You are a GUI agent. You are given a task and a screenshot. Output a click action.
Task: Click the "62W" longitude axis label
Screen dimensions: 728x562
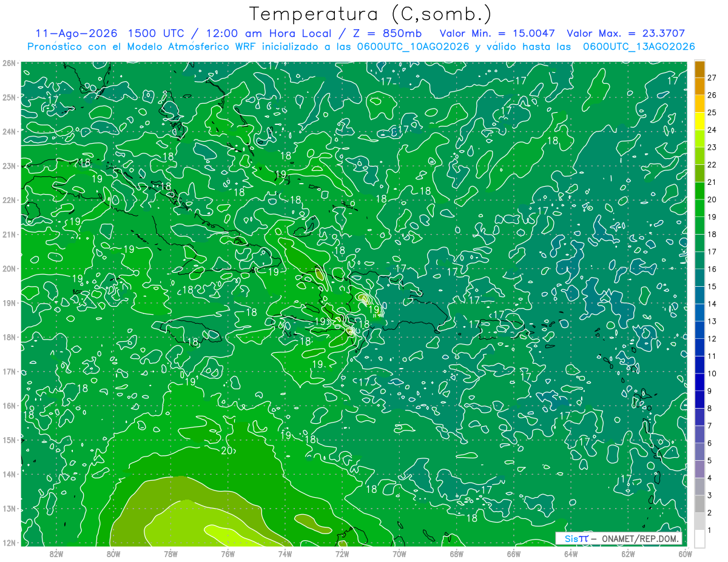[628, 554]
